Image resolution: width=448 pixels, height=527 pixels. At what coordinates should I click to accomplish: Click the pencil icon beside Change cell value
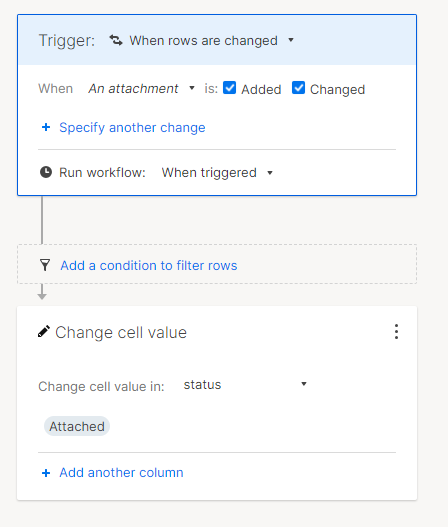coord(44,331)
